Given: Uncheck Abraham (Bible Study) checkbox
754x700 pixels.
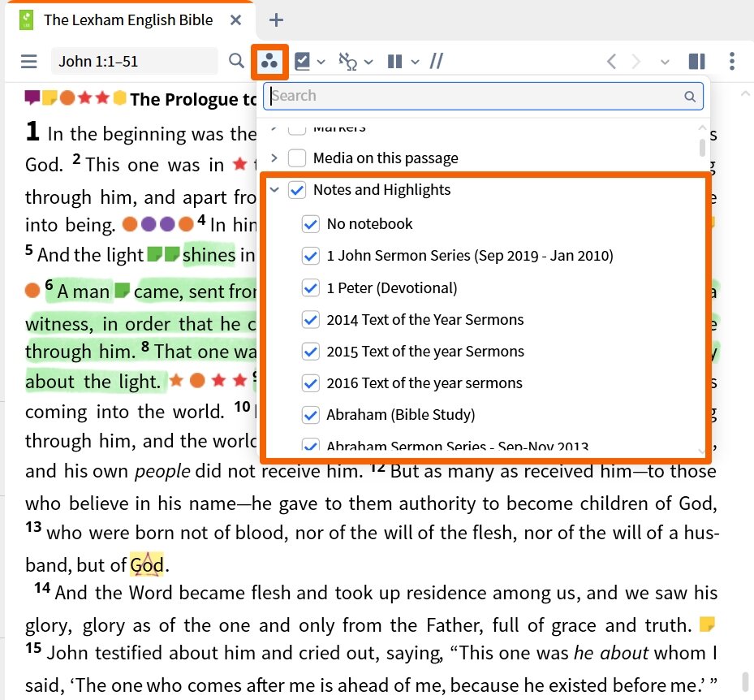Looking at the screenshot, I should coord(311,415).
